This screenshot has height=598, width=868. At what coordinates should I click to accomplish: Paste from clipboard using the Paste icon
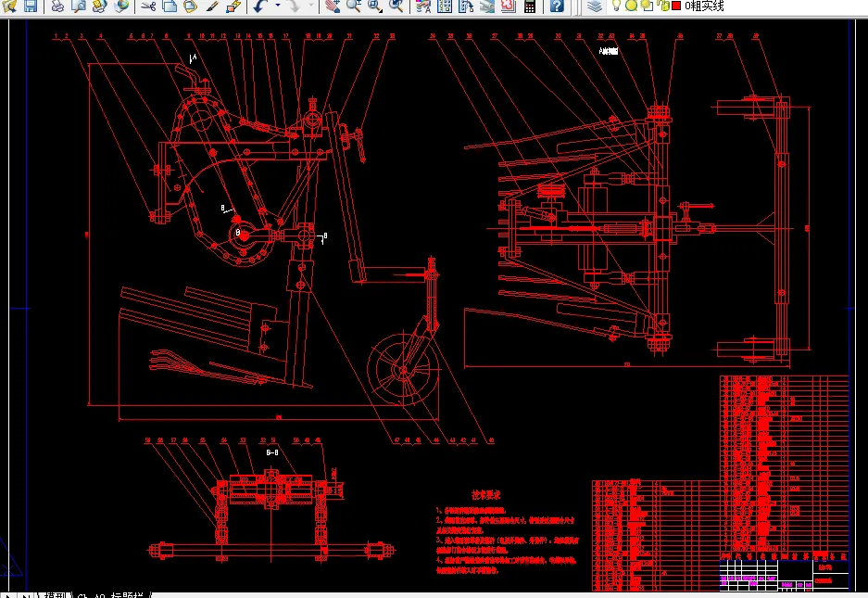coord(191,6)
